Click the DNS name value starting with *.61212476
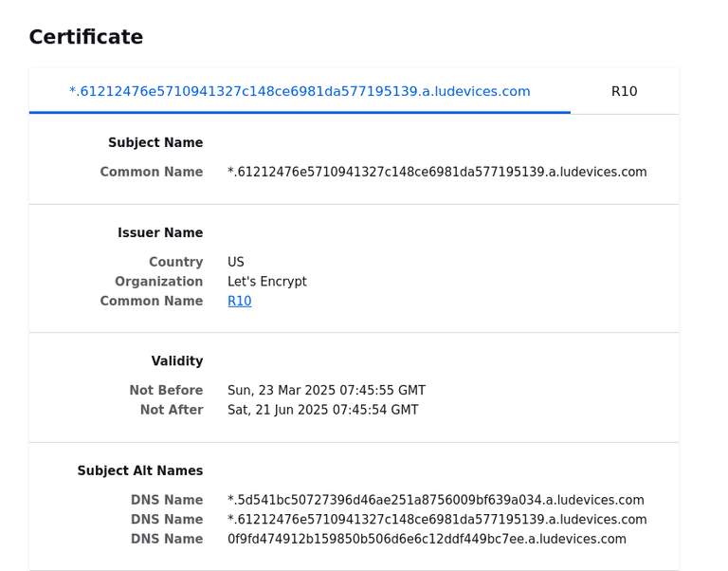Viewport: 728px width, 571px height. [x=437, y=520]
